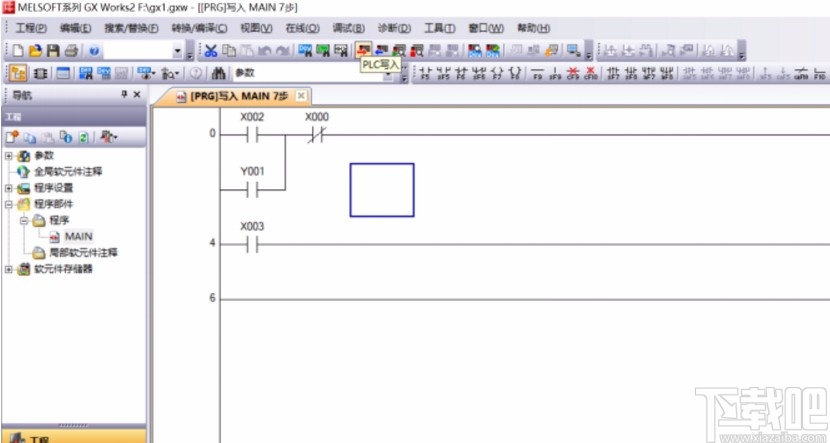Insert normally open contact F5
The image size is (830, 443).
tap(425, 74)
